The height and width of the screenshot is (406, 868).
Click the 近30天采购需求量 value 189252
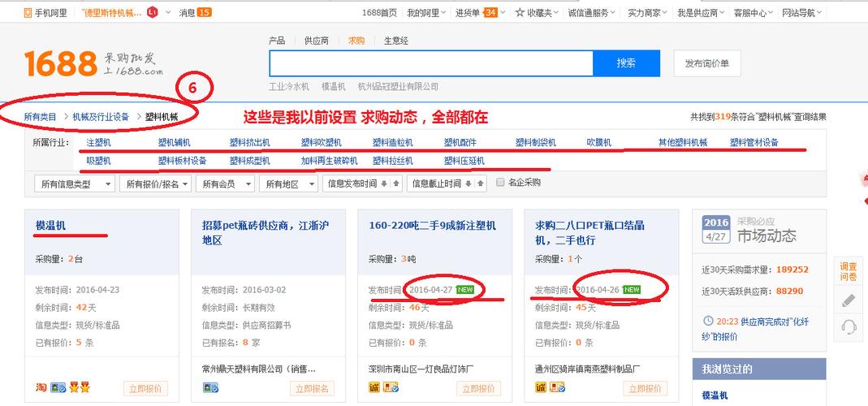(x=792, y=270)
